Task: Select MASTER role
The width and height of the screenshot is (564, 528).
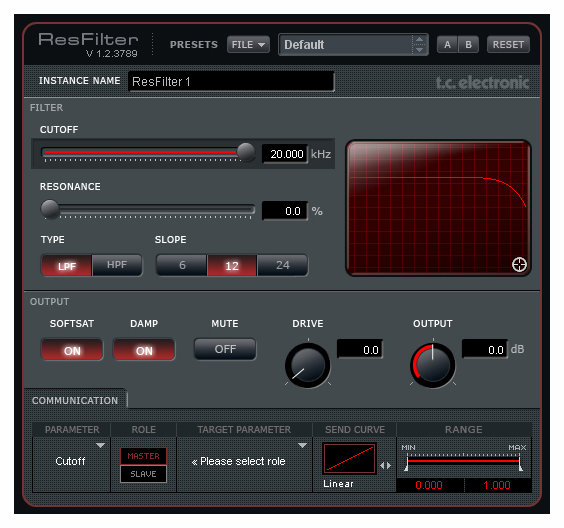Action: [144, 456]
